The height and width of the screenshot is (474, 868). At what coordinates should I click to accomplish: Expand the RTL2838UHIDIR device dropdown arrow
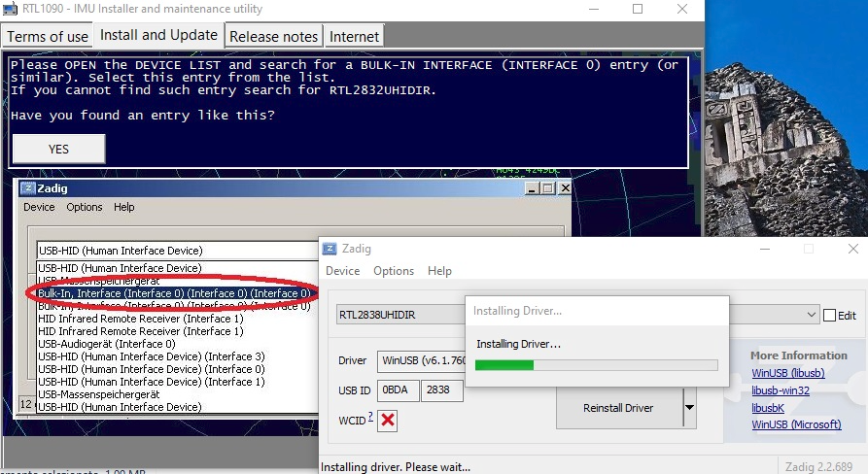click(811, 315)
